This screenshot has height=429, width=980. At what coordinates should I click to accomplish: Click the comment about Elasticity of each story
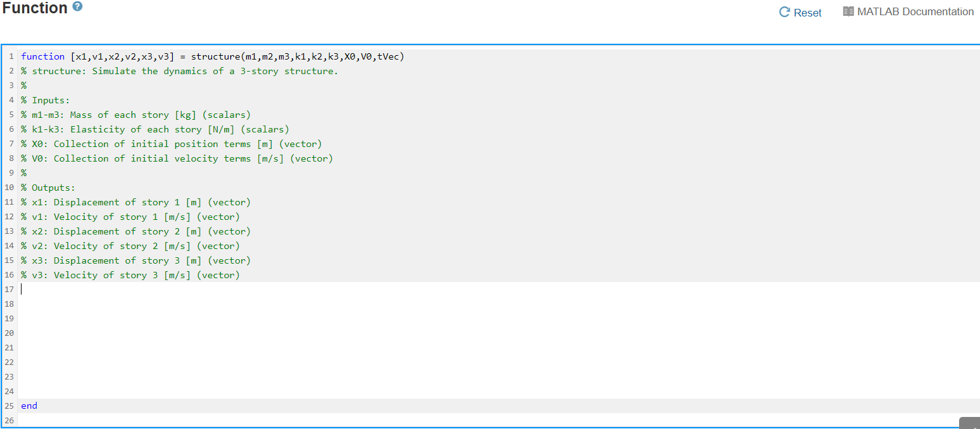[x=155, y=129]
